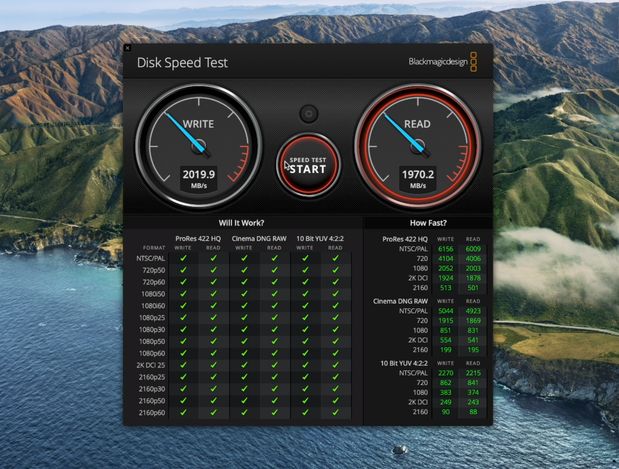
Task: Click Cinema DNG 2160 write value 199
Action: [x=446, y=350]
